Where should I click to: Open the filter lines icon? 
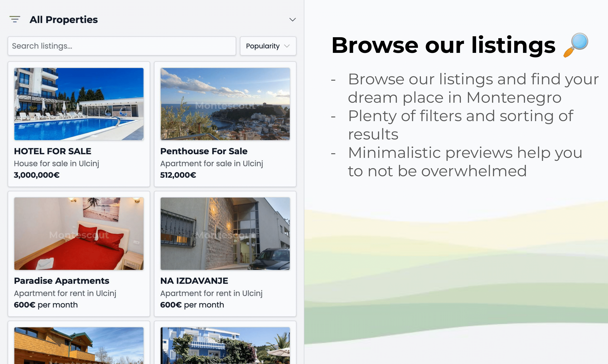point(15,19)
